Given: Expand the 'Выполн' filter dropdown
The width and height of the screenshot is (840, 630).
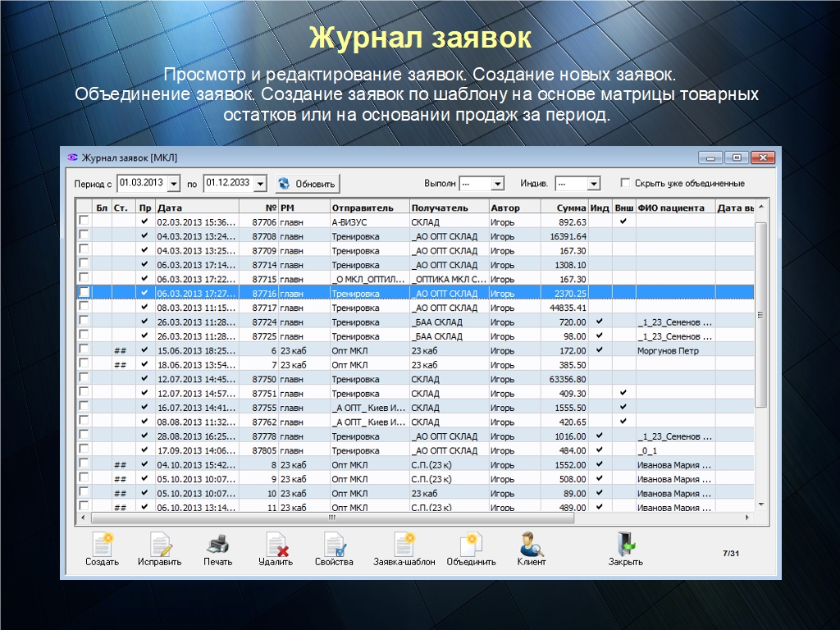Looking at the screenshot, I should click(x=497, y=184).
